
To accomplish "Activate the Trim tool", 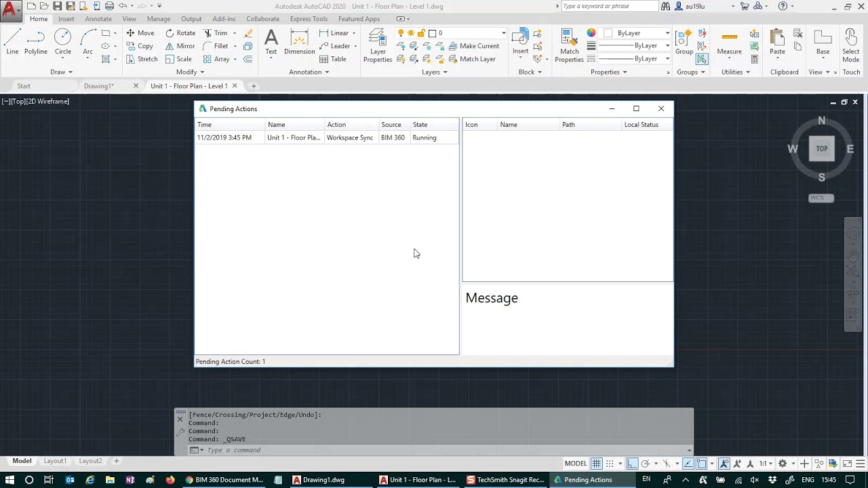I will 215,33.
